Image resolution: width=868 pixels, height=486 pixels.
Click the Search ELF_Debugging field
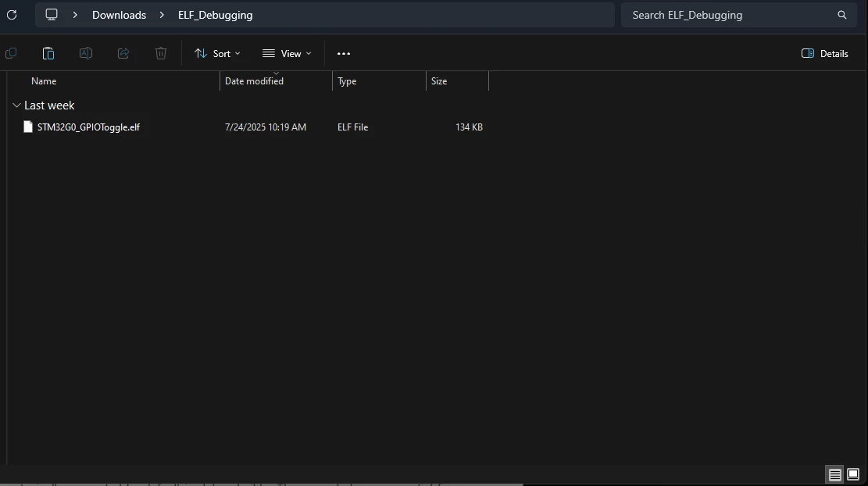coord(740,15)
